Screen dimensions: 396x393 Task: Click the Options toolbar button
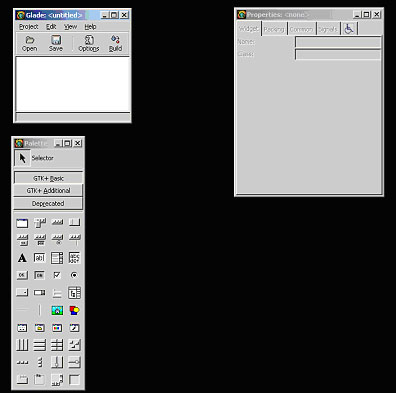tap(89, 43)
